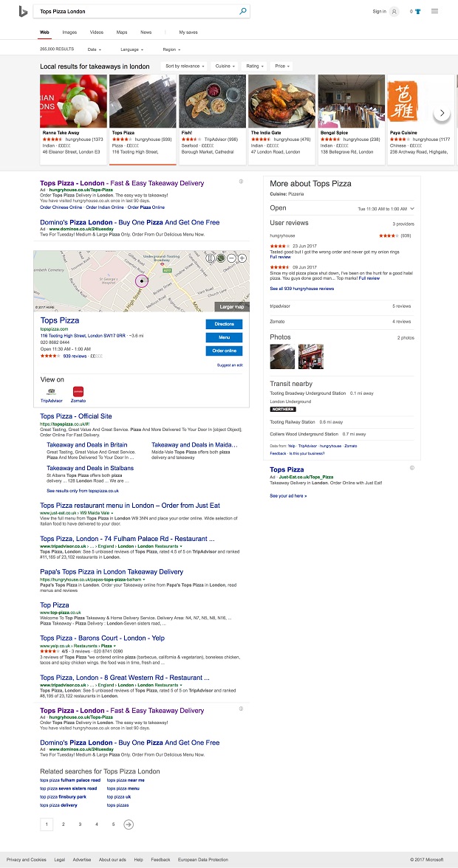Click the Larger map button
Image resolution: width=458 pixels, height=868 pixels.
pos(231,307)
